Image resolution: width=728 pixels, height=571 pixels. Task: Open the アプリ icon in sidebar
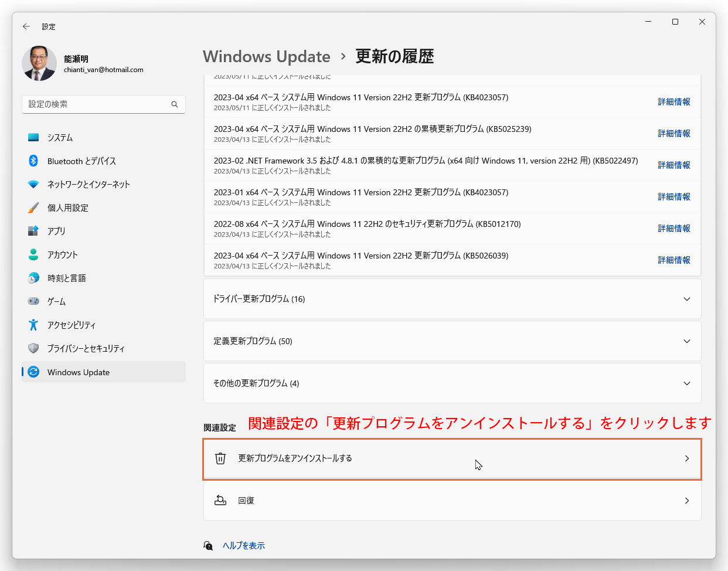[x=33, y=231]
